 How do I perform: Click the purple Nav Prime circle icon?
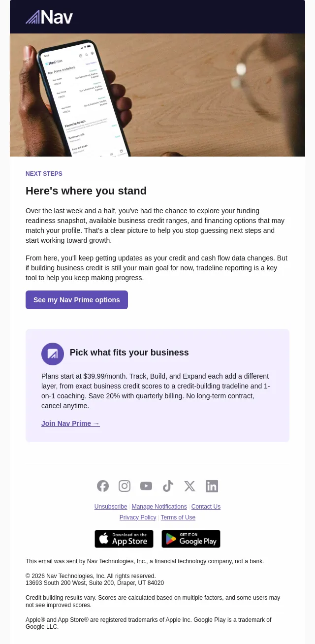coord(53,354)
